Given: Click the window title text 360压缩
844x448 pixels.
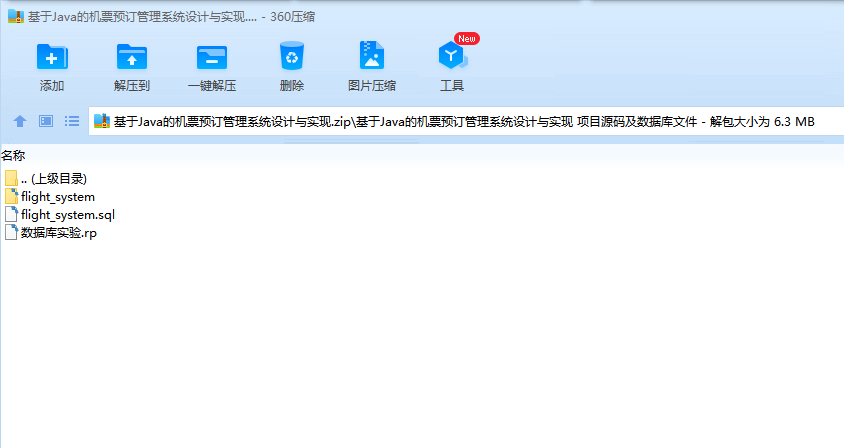Looking at the screenshot, I should (x=292, y=17).
